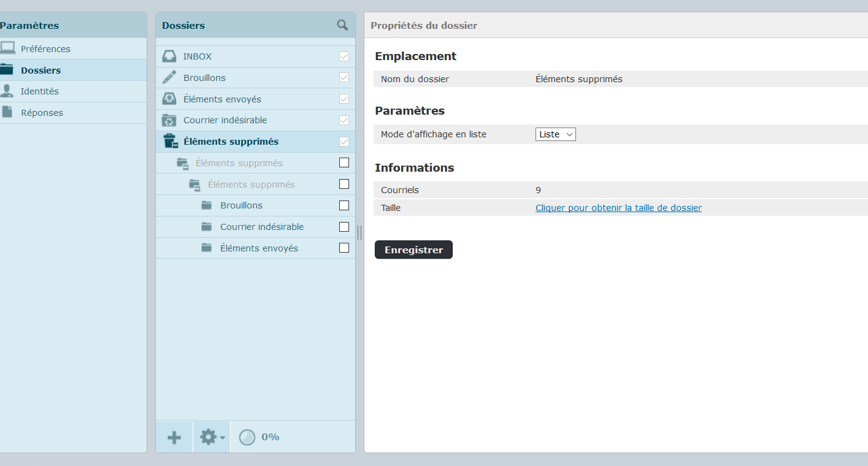Check subscription box for subfolder Éléments envoyés
The width and height of the screenshot is (868, 466).
click(344, 248)
